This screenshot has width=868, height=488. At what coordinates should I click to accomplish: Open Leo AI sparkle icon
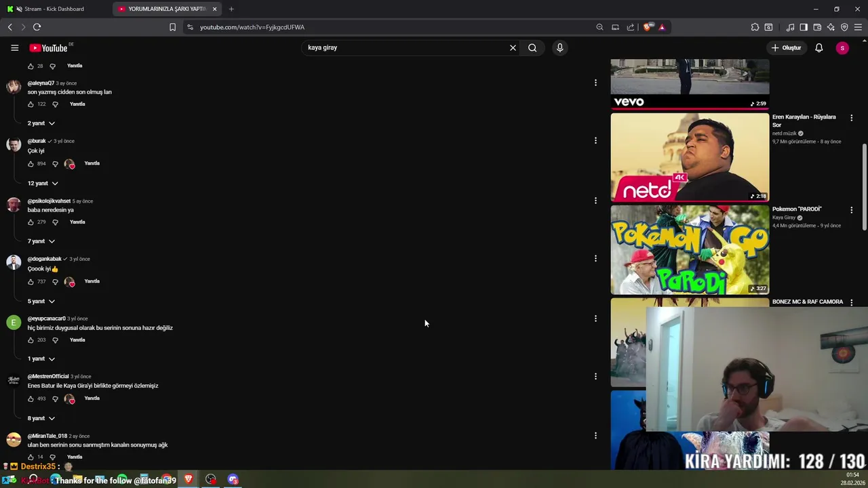click(831, 27)
